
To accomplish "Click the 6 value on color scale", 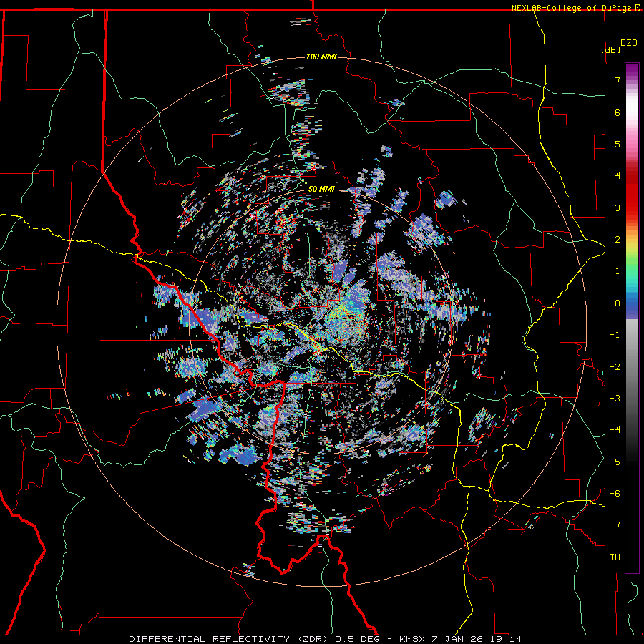I will coord(618,112).
